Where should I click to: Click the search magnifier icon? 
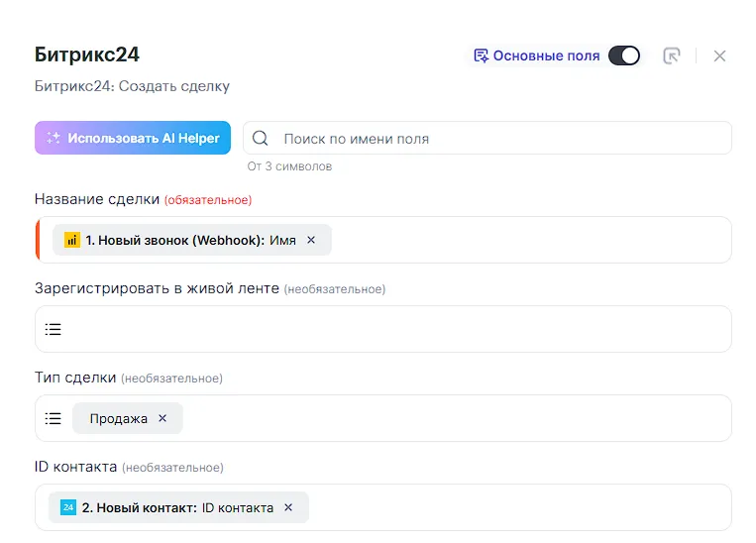(261, 139)
